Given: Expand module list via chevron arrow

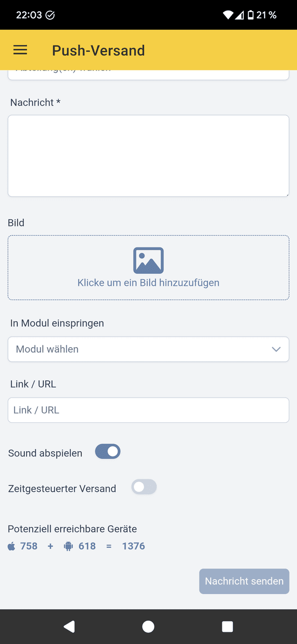Looking at the screenshot, I should tap(276, 349).
